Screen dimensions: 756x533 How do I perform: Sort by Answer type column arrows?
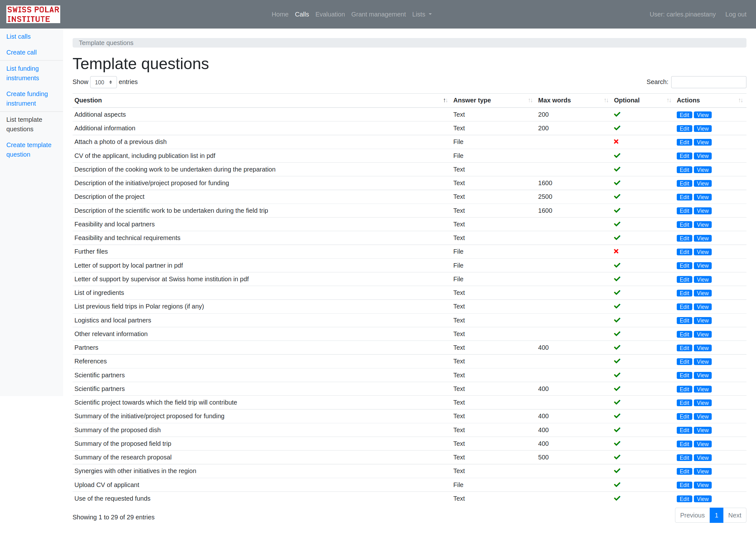tap(530, 101)
